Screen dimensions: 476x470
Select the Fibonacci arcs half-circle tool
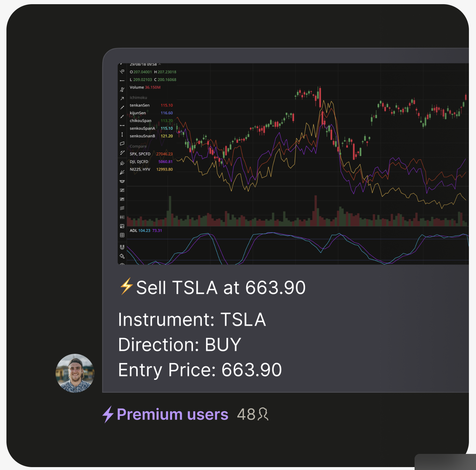pos(122,181)
